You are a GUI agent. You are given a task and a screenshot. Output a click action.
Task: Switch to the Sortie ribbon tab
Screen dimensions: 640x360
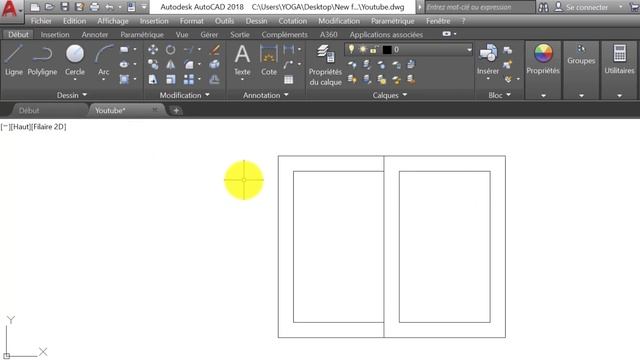pos(240,35)
